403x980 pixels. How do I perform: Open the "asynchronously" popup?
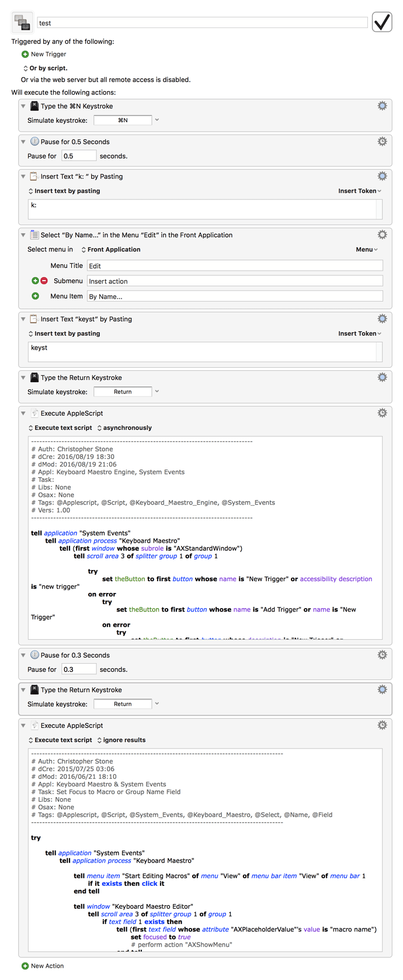pyautogui.click(x=124, y=428)
